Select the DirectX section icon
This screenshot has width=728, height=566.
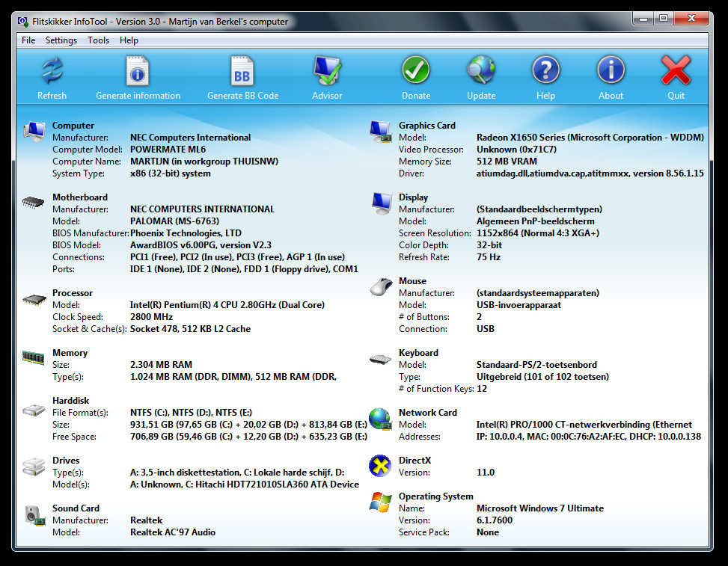tap(380, 466)
